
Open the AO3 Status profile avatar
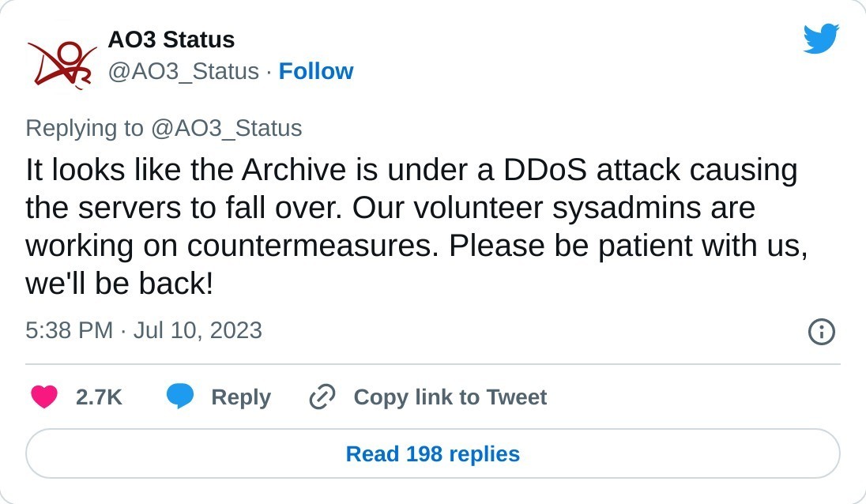coord(62,61)
